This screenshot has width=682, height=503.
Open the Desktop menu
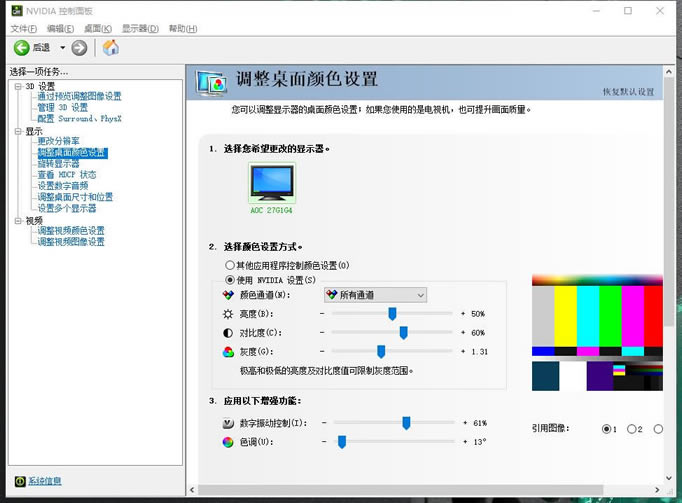97,29
